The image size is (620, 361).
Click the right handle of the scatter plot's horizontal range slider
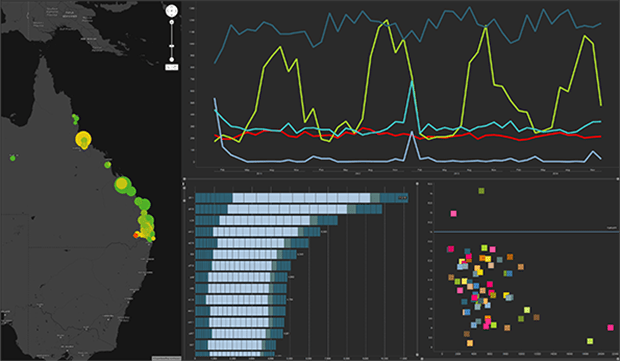coord(618,359)
